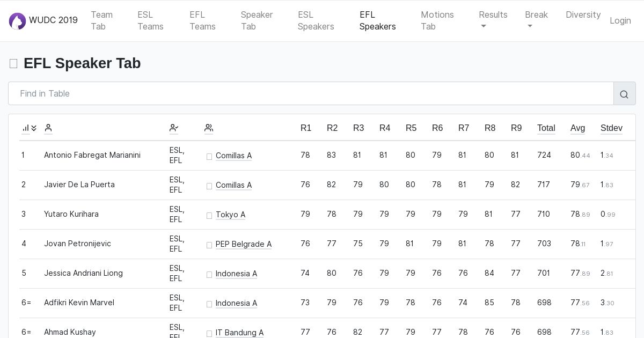The width and height of the screenshot is (644, 338).
Task: Sort by team people icon
Action: tap(209, 128)
